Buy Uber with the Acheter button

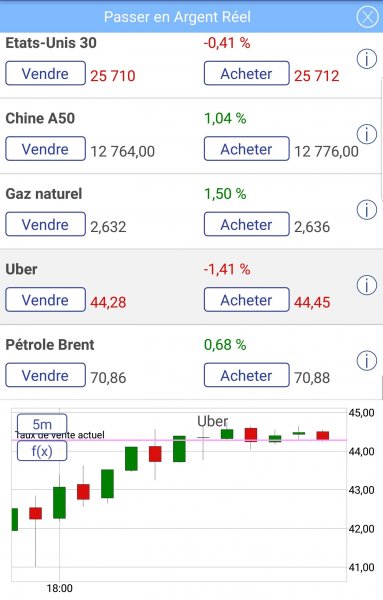tap(246, 299)
